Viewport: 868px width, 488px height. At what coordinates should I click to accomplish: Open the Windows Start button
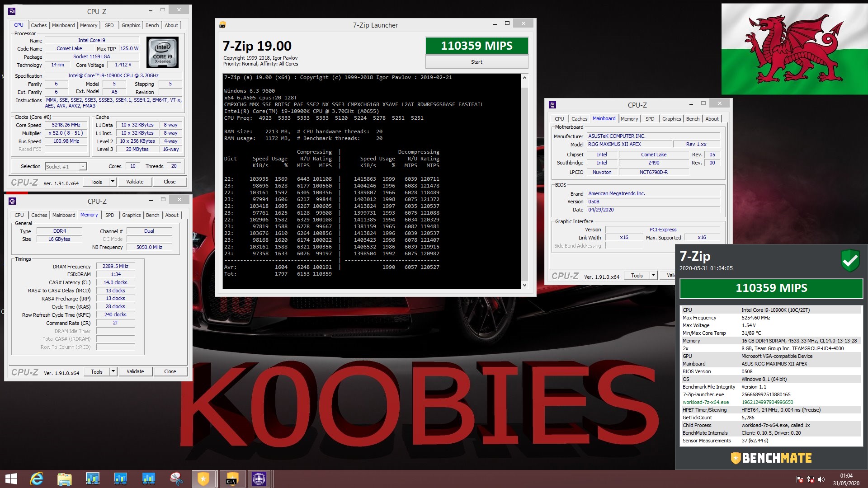click(x=11, y=479)
